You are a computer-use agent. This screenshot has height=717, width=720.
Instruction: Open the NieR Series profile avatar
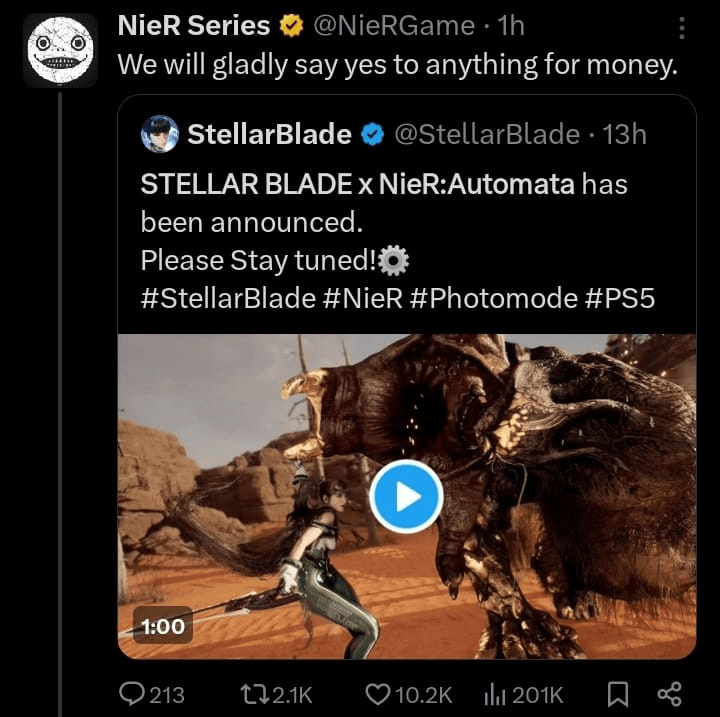(x=59, y=51)
